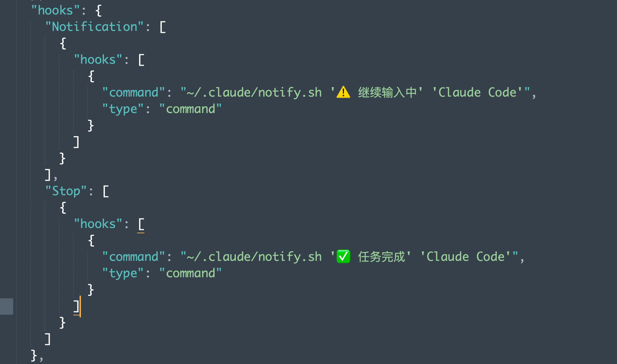Click the "type" key in the Notification hook
The height and width of the screenshot is (364, 617).
(x=123, y=109)
